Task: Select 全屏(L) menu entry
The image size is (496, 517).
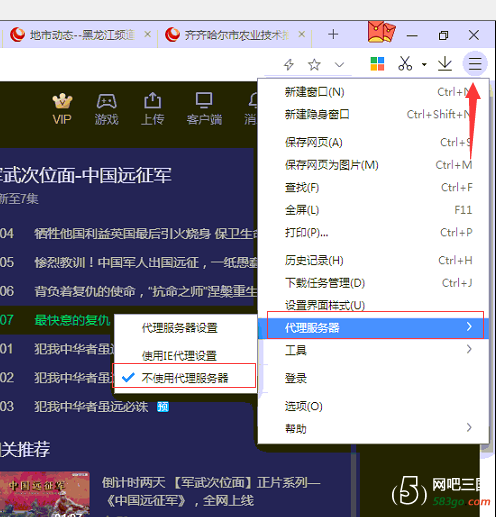Action: [x=374, y=210]
